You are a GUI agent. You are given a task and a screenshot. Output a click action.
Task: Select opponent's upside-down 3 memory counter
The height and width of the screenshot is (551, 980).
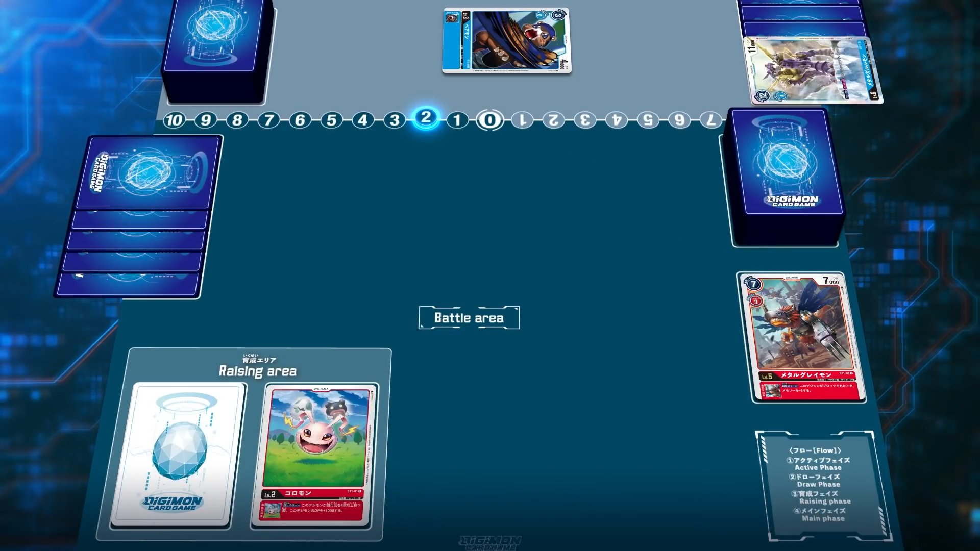[585, 120]
